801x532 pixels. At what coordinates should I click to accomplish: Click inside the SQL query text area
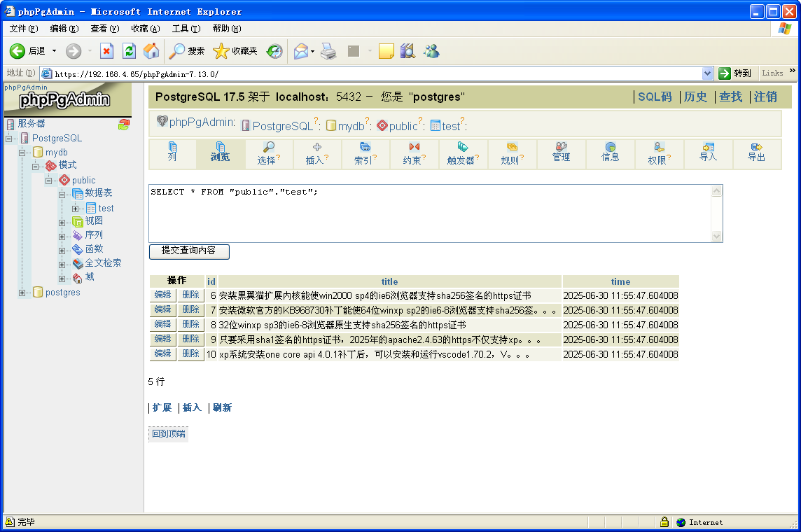(x=430, y=213)
